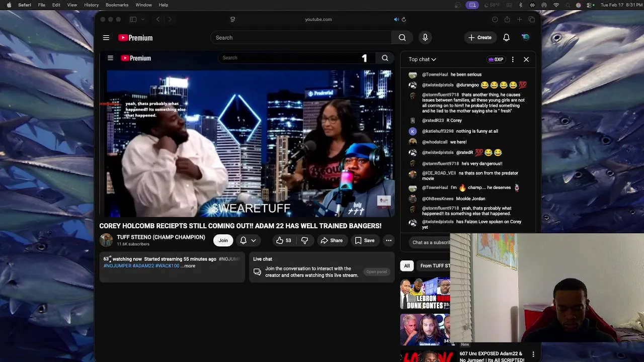
Task: Close the live chat panel
Action: click(526, 59)
